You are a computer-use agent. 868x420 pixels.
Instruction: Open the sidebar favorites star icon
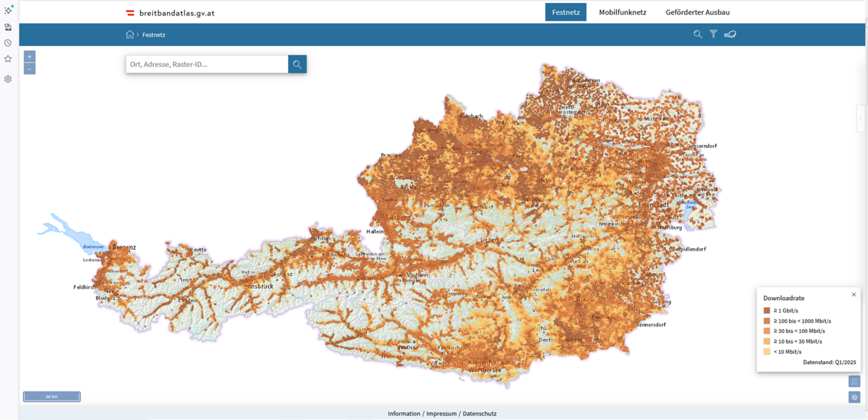pos(8,59)
